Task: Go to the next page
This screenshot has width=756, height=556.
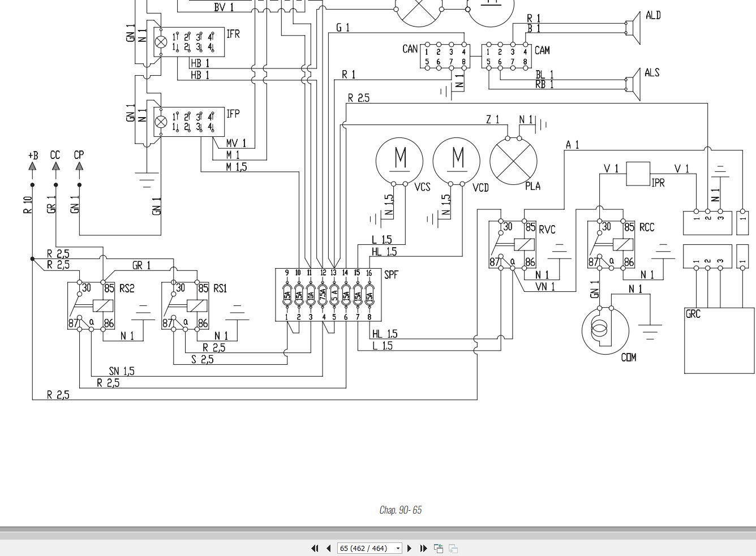Action: [410, 548]
